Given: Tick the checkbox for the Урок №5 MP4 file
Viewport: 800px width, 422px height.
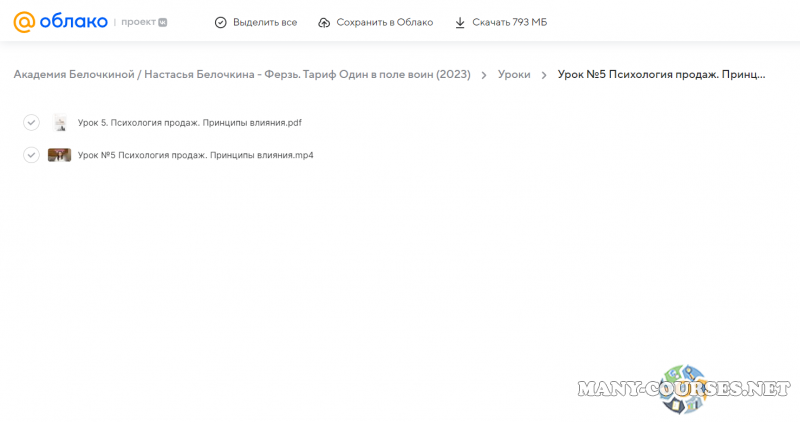Looking at the screenshot, I should (31, 155).
